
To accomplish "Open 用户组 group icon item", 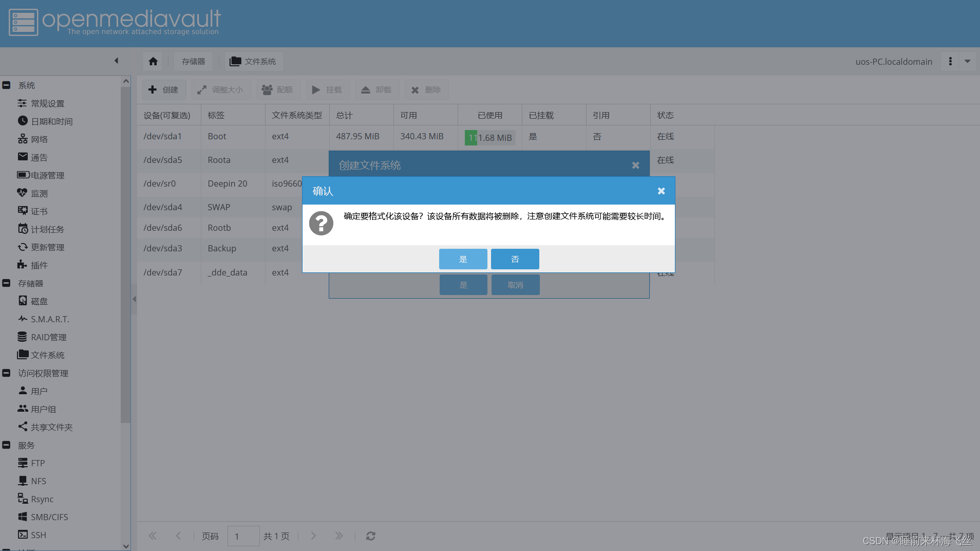I will [37, 409].
